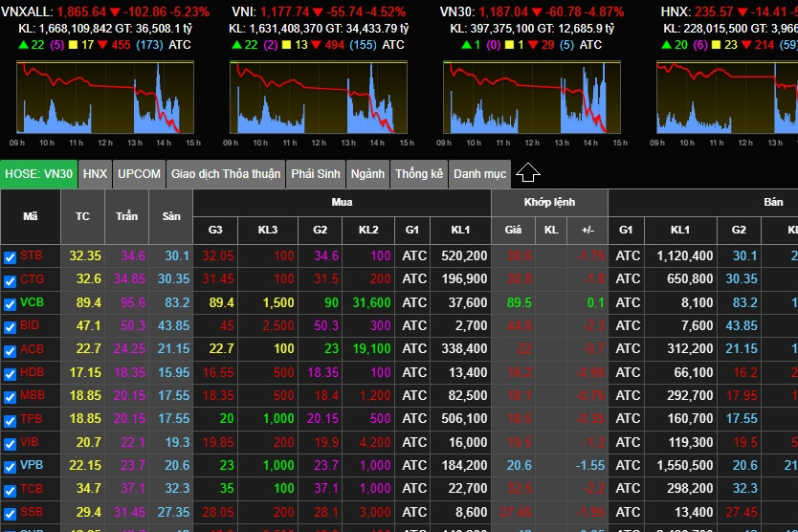Deselect the TPB stock checkbox
The width and height of the screenshot is (798, 532).
10,420
